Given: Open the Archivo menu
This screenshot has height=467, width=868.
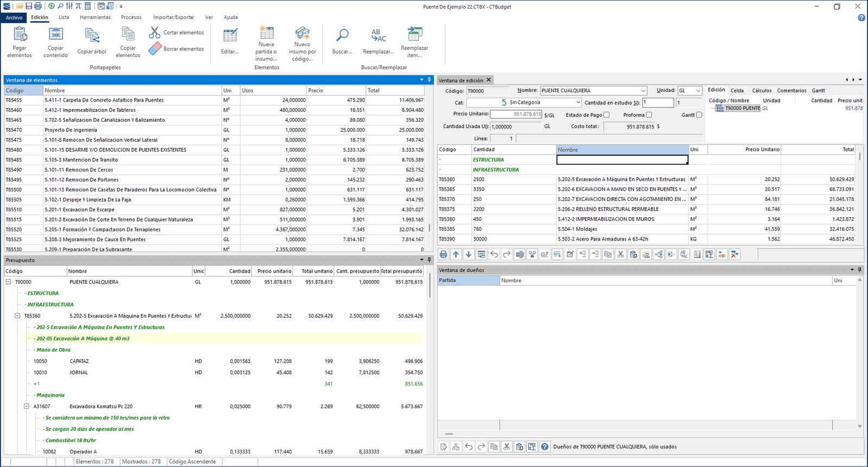Looking at the screenshot, I should coord(14,17).
